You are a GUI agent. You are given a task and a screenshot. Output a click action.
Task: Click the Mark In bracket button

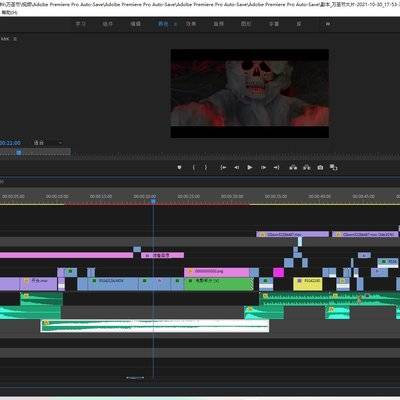pyautogui.click(x=194, y=167)
